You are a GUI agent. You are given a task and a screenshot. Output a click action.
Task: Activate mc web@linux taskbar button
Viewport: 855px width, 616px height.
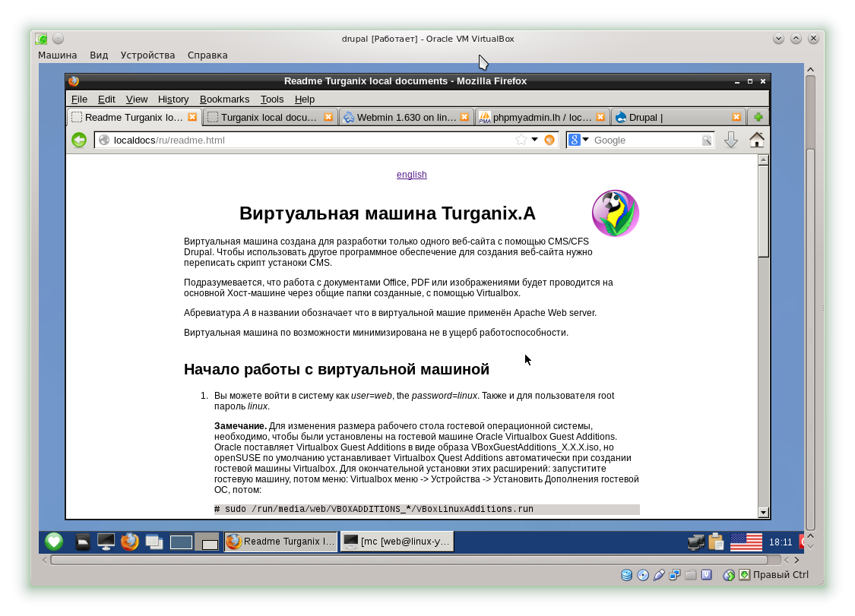[397, 542]
